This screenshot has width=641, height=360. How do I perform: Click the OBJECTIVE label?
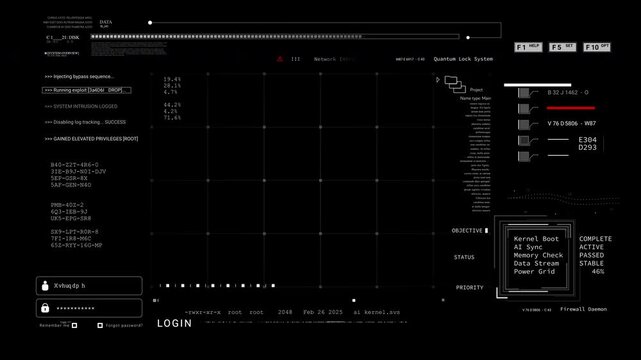(467, 230)
